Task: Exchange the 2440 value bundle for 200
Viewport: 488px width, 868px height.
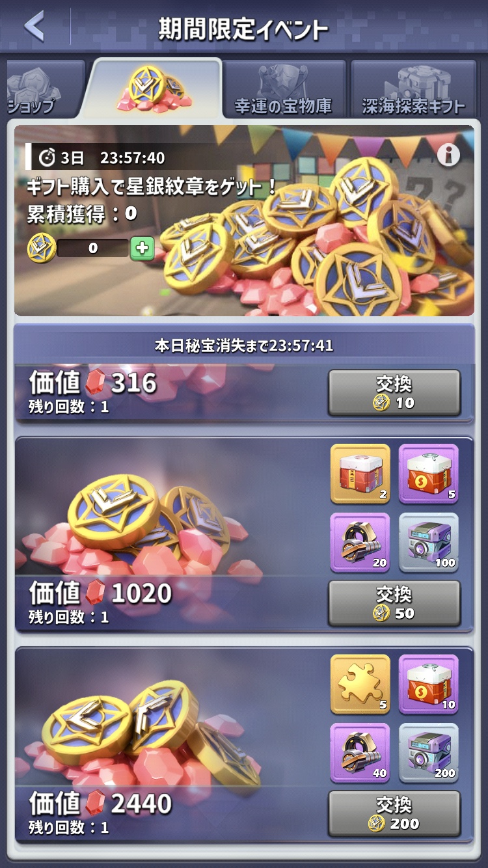Action: 394,813
